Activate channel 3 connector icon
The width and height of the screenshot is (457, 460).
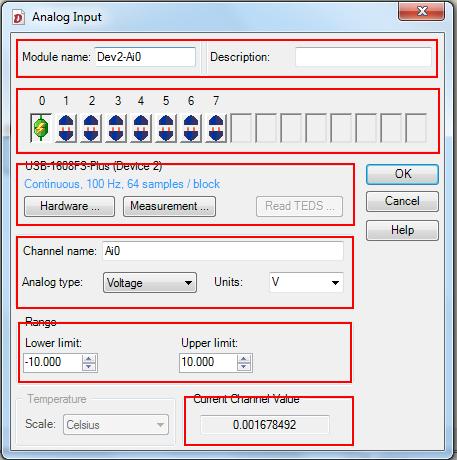tap(116, 128)
